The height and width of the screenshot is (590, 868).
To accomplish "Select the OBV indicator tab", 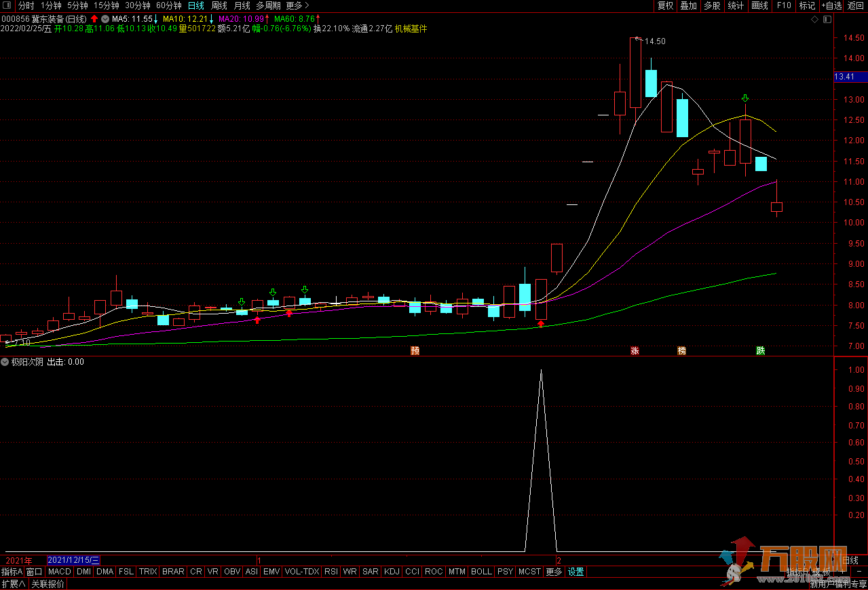I will pos(232,572).
